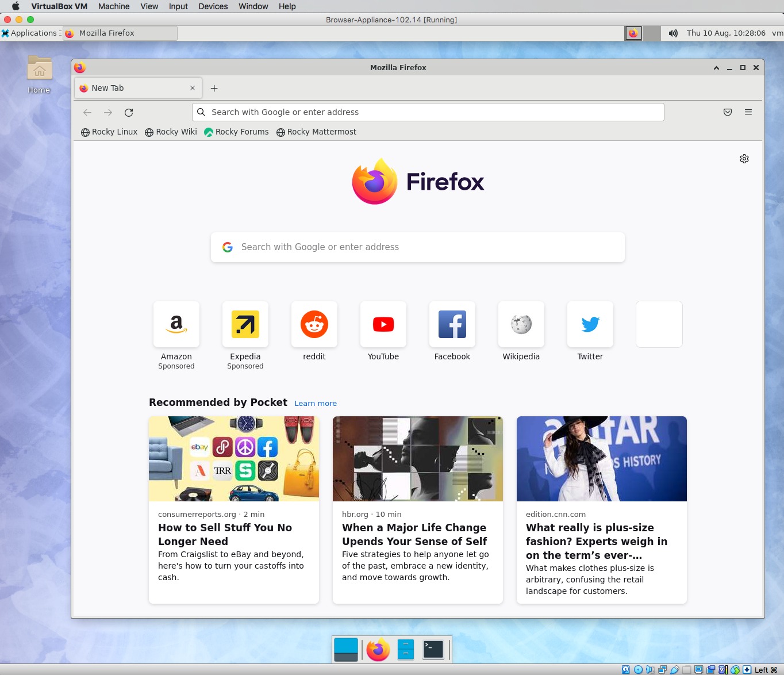Open the Rocky Wiki bookmark
Screen dimensions: 784x675
[x=171, y=132]
